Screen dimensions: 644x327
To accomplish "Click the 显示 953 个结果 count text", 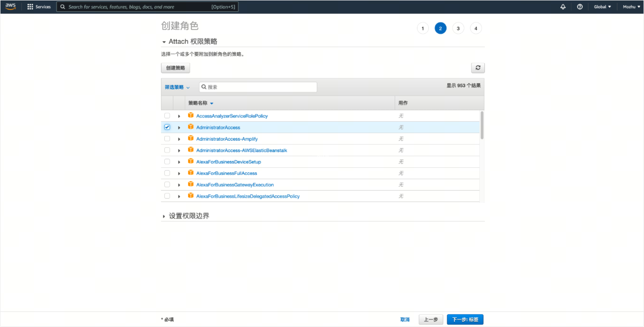I will coord(464,86).
